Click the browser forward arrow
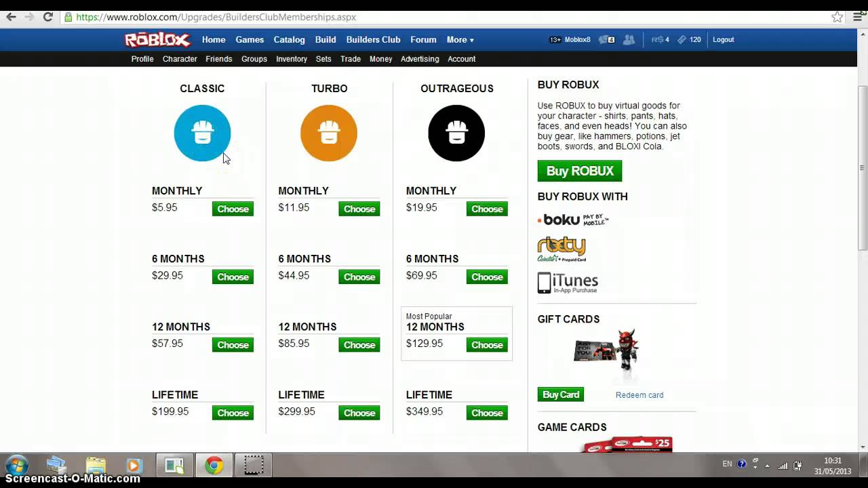This screenshot has width=868, height=488. coord(29,17)
